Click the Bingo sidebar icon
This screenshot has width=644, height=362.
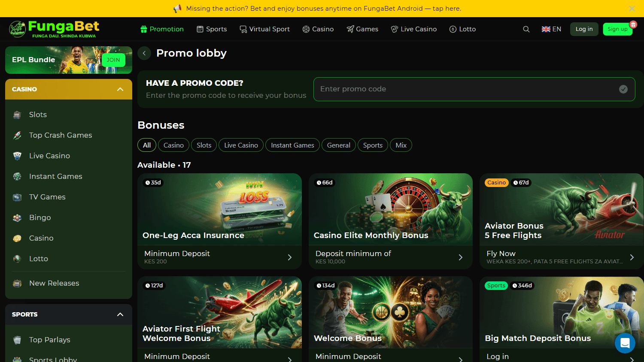pos(17,217)
